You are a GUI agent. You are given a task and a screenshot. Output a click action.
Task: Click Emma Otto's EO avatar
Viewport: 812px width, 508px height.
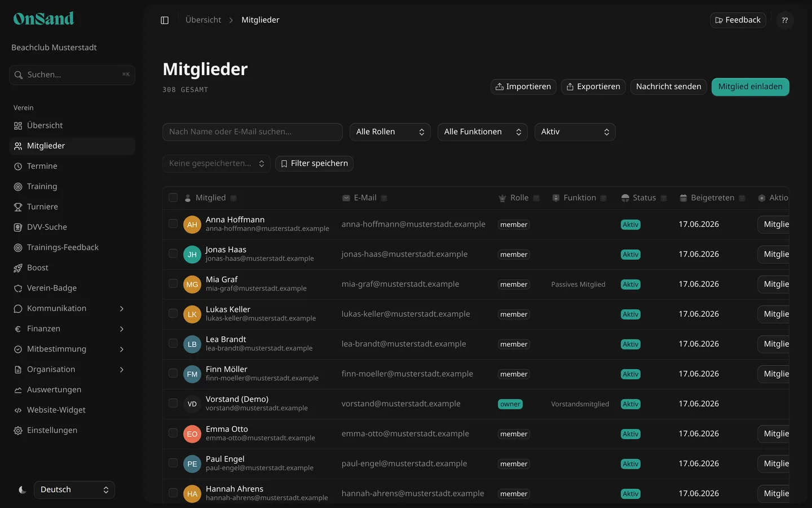[x=192, y=434]
